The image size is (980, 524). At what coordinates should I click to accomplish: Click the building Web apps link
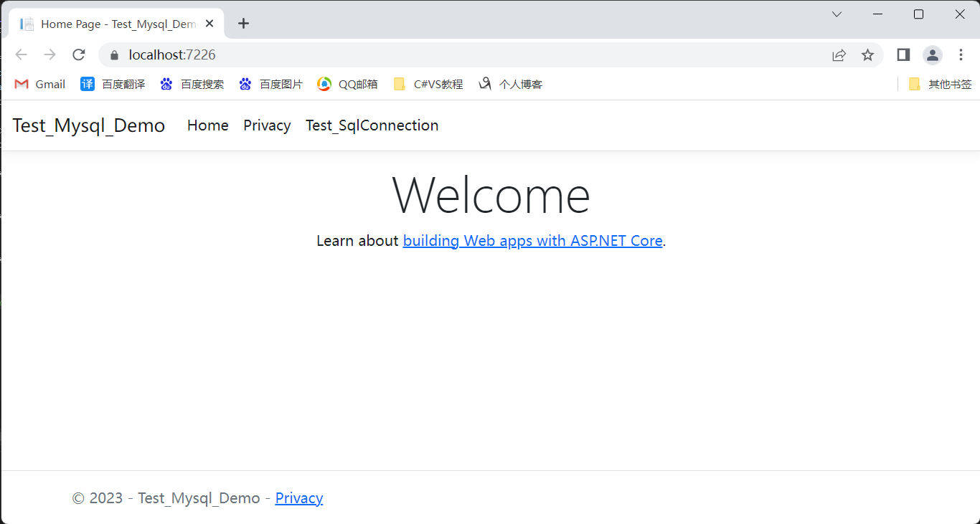pos(532,241)
